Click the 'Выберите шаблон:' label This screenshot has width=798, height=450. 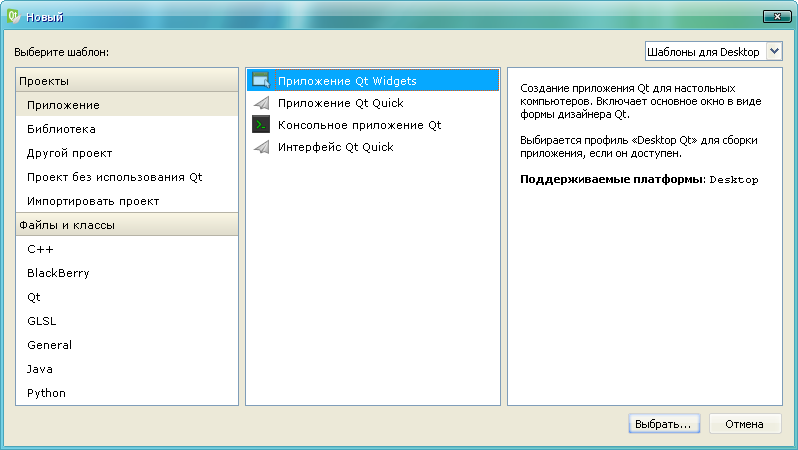coord(61,52)
